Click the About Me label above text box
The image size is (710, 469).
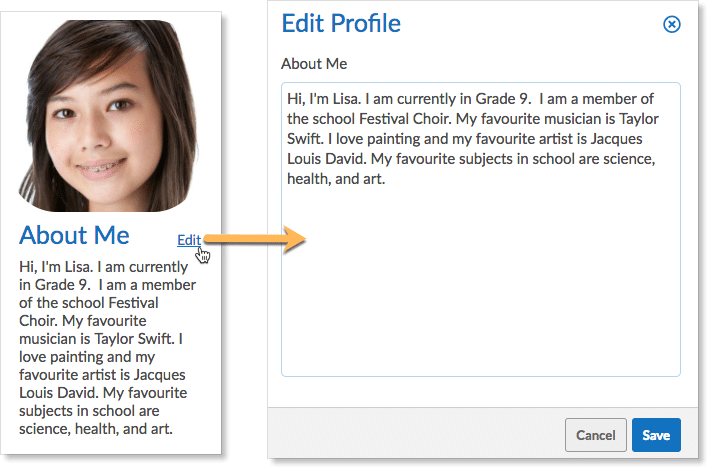coord(314,64)
